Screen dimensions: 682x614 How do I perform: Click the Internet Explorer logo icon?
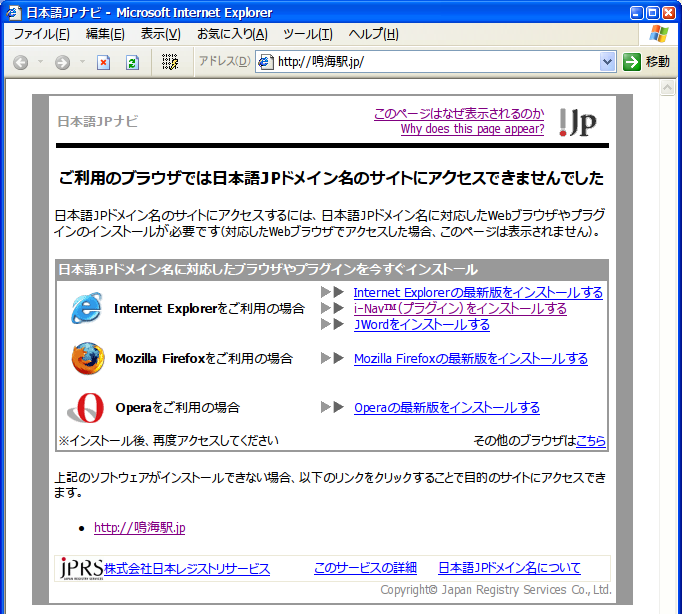(x=87, y=308)
